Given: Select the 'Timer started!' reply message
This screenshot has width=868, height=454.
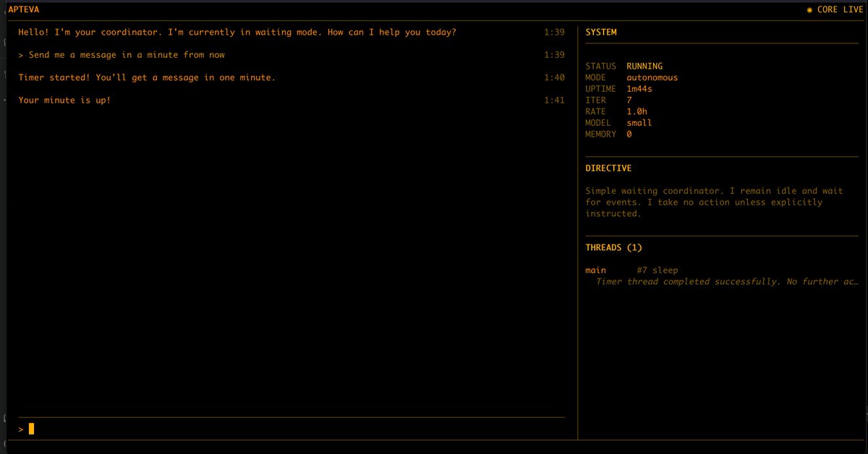Looking at the screenshot, I should [x=147, y=77].
